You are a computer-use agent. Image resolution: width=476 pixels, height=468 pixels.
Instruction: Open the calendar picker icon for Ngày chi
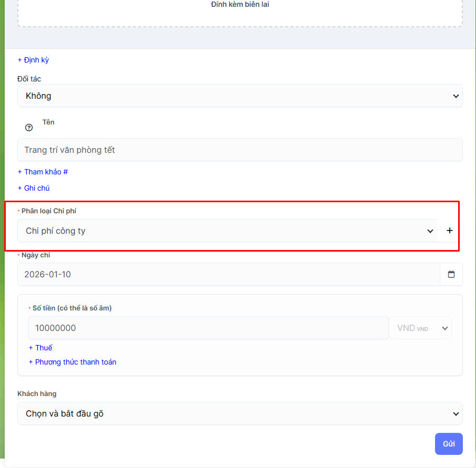[x=451, y=274]
